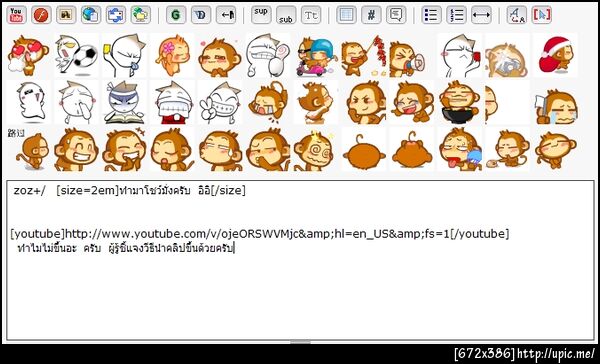Click the font style A button
This screenshot has width=600, height=364.
[517, 15]
